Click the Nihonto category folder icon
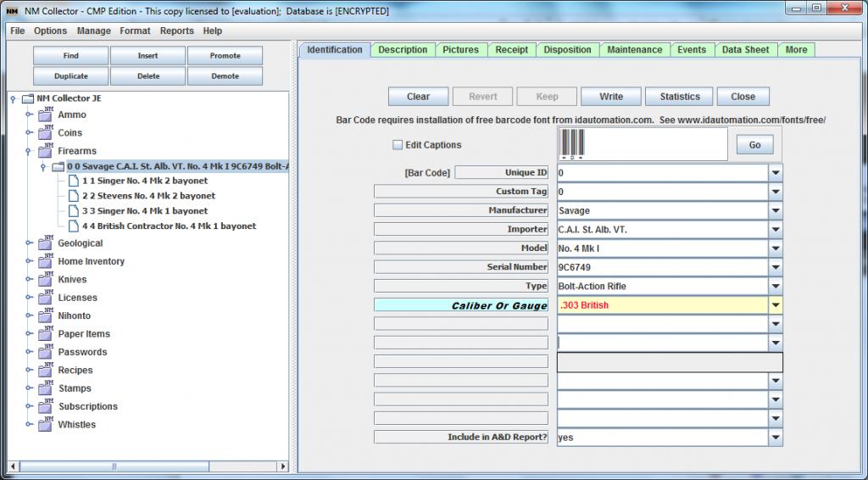This screenshot has height=480, width=868. point(46,315)
